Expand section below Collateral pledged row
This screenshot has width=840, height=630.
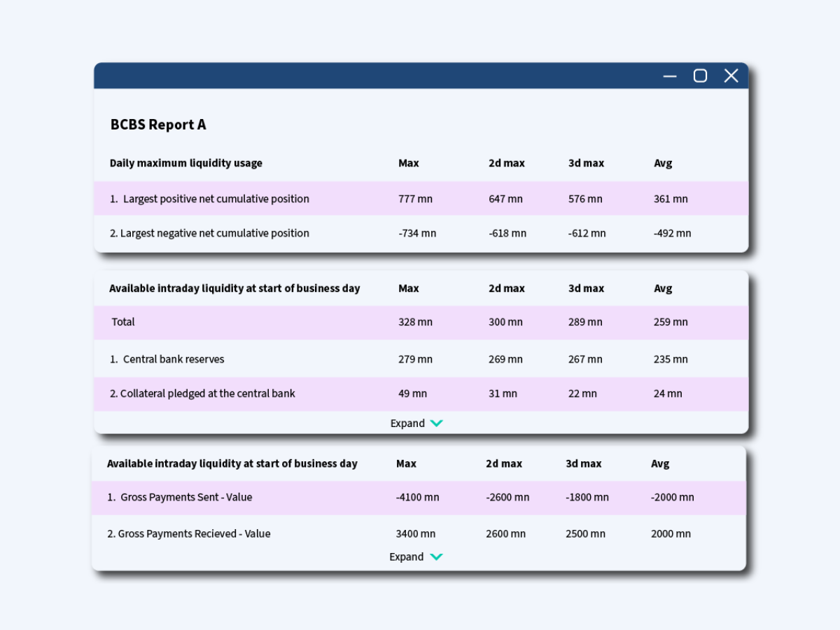click(416, 423)
